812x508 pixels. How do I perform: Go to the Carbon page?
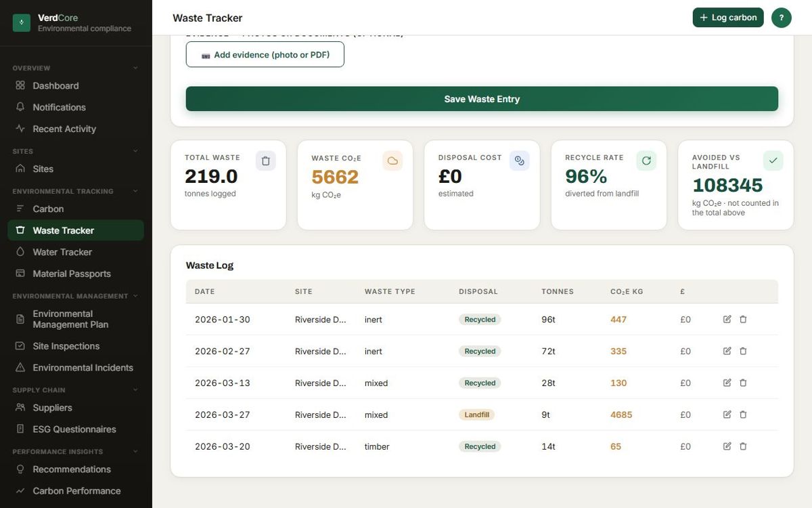(76, 209)
